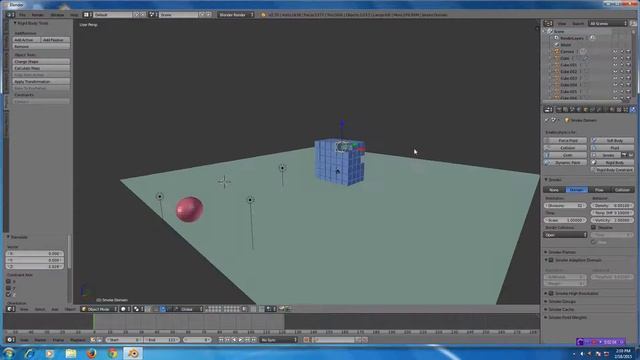Open the File menu in the Info header
The height and width of the screenshot is (360, 640).
click(x=22, y=15)
